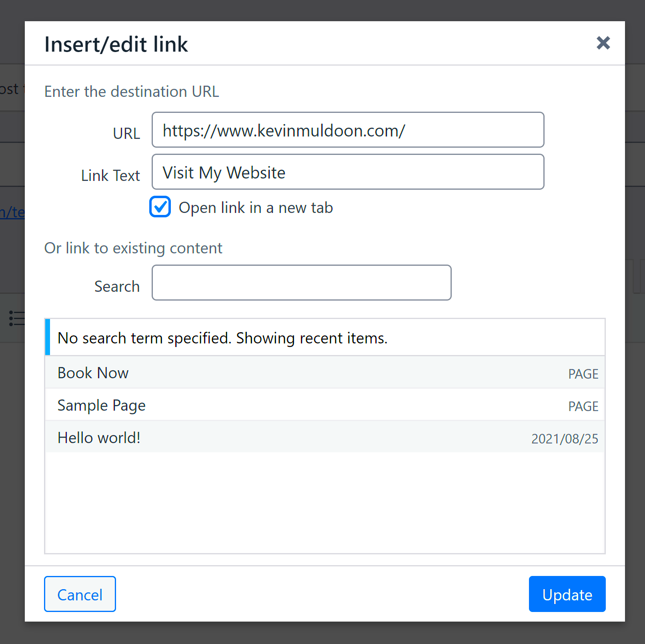The image size is (645, 644).
Task: Click the partially visible link behind the dialog
Action: pyautogui.click(x=12, y=212)
